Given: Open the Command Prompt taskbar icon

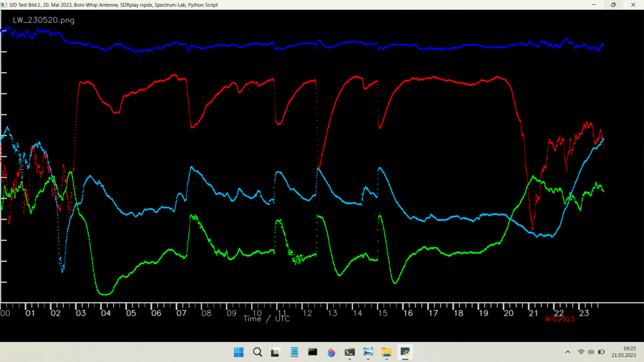Looking at the screenshot, I should point(313,352).
